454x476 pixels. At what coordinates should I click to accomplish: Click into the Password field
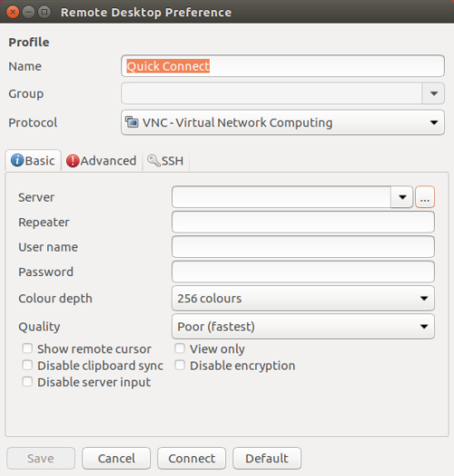click(303, 272)
